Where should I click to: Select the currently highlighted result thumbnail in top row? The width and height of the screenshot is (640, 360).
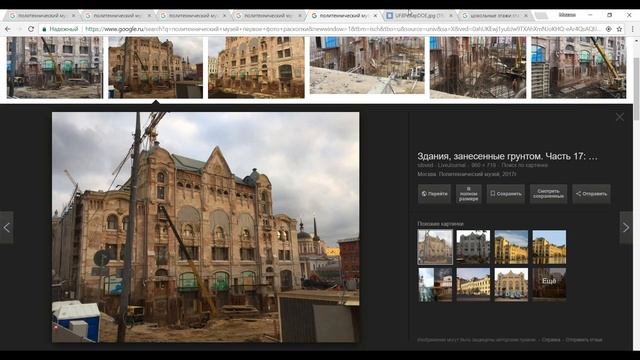(x=156, y=67)
